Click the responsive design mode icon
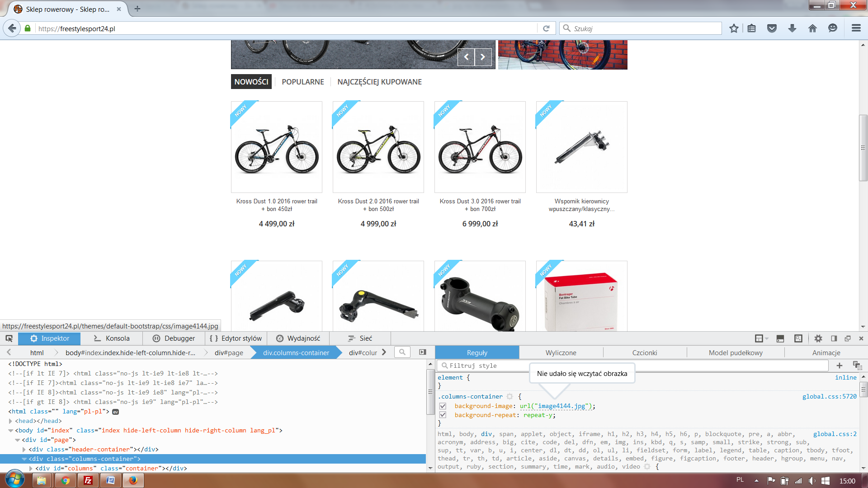Viewport: 868px width, 488px height. click(x=798, y=338)
